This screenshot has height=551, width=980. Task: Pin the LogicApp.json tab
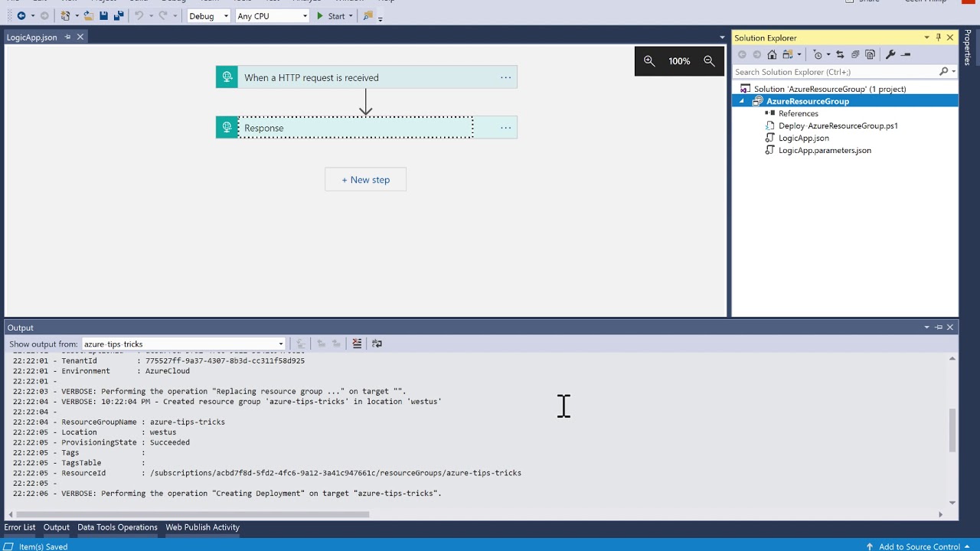[x=67, y=37]
